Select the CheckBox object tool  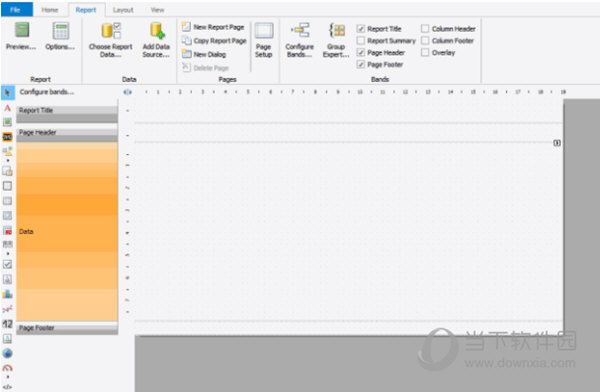(7, 264)
